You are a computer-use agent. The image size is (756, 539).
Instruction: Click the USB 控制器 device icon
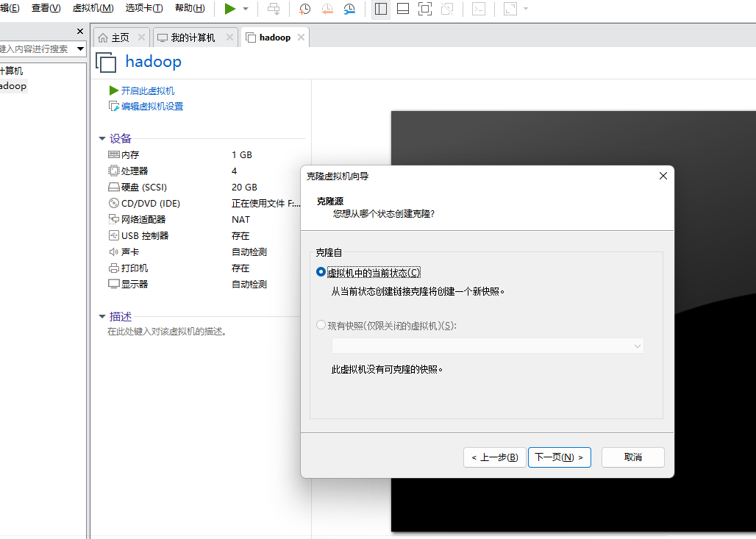click(114, 235)
